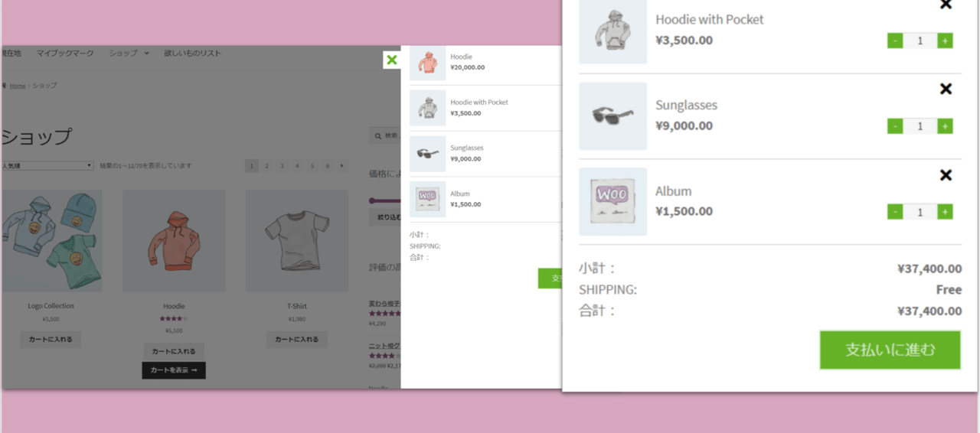Click カートを表示 black button
The width and height of the screenshot is (980, 433).
(174, 370)
